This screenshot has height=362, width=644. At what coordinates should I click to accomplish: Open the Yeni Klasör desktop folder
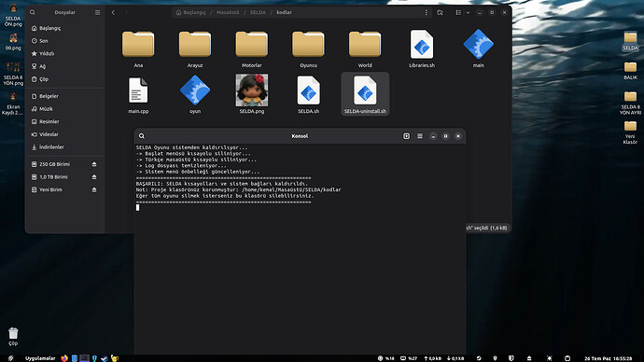(x=630, y=132)
